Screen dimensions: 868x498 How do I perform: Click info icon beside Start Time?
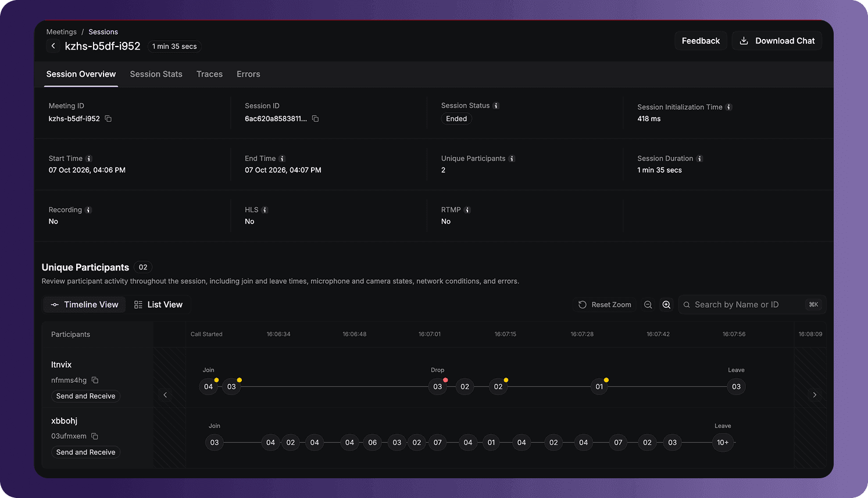(x=89, y=159)
